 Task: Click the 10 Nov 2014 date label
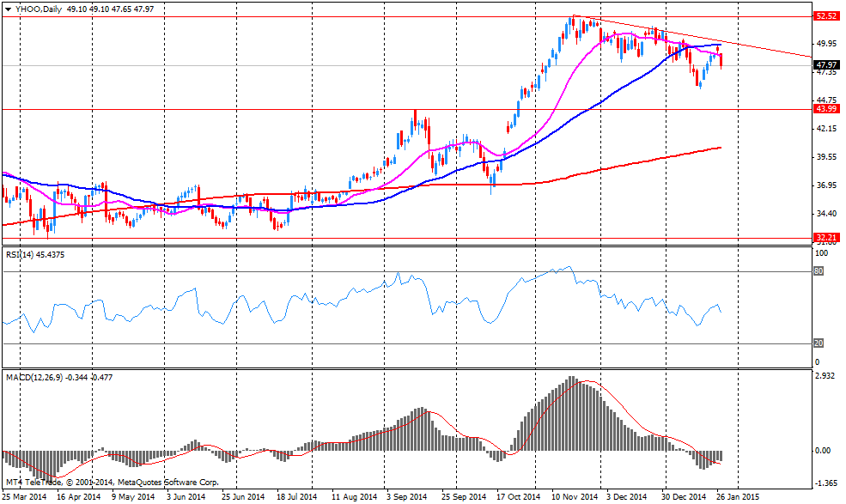[x=575, y=496]
